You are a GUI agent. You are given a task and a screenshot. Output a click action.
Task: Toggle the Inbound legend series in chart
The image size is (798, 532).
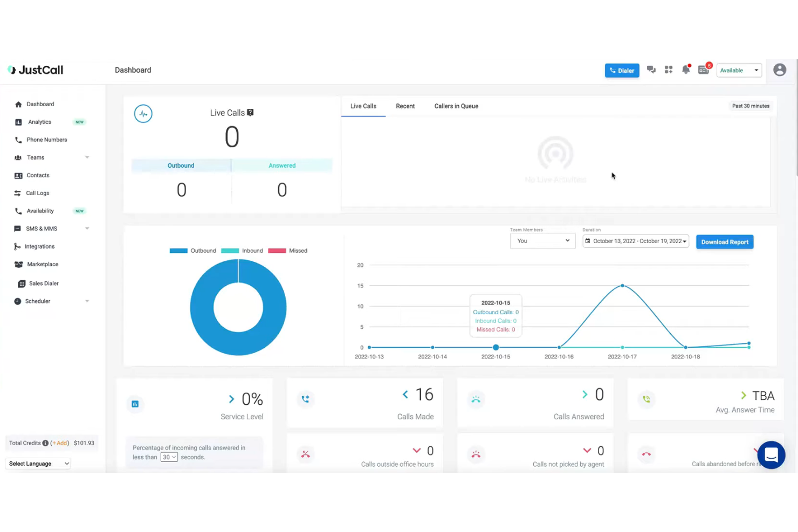point(242,251)
